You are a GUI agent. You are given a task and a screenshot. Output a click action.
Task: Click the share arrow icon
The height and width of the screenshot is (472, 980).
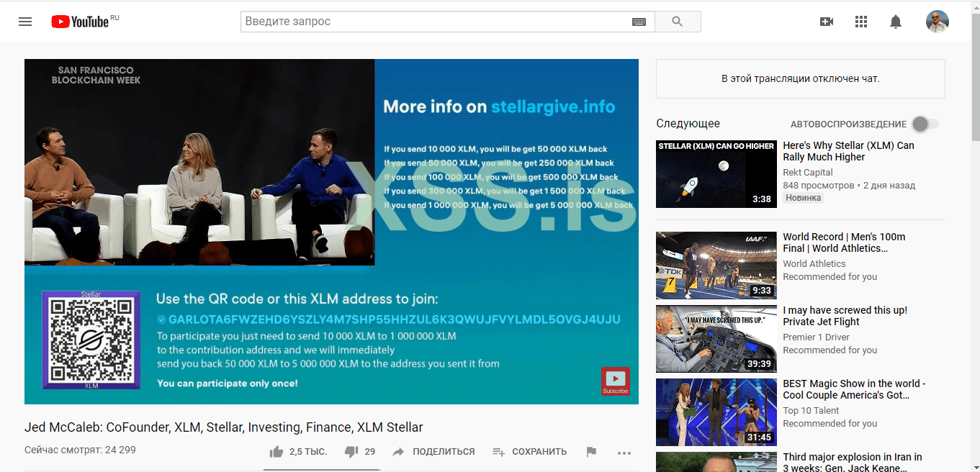pyautogui.click(x=398, y=452)
